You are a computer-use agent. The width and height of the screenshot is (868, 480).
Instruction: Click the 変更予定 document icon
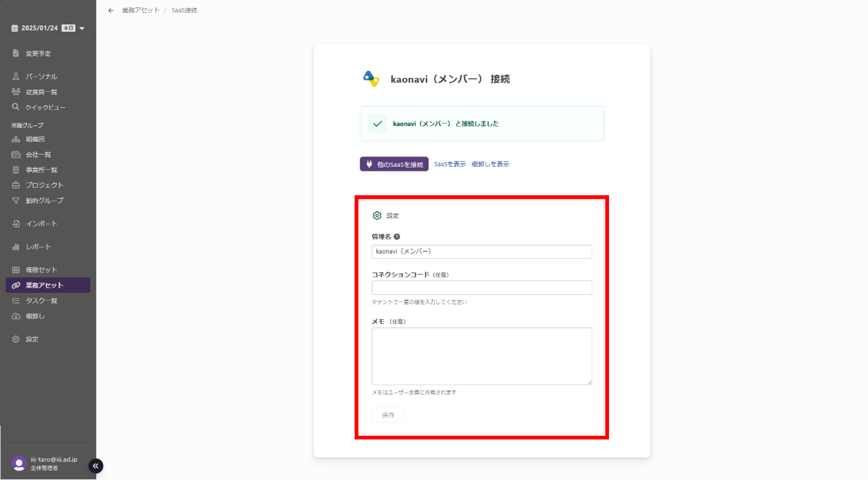(16, 54)
